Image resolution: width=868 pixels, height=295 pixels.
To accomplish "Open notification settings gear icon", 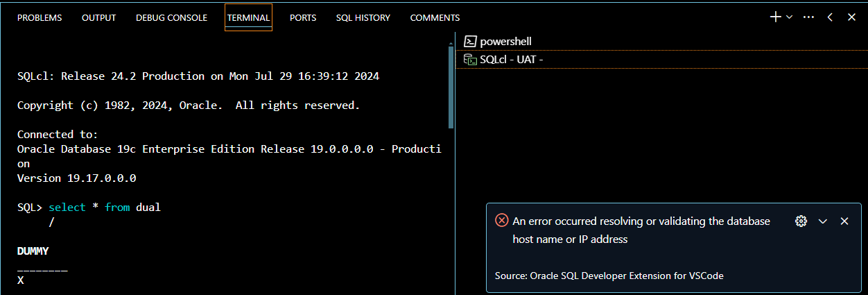I will 801,221.
